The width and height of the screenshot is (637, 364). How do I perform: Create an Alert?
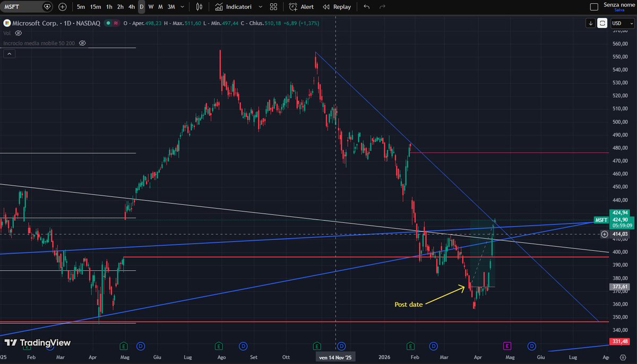pyautogui.click(x=302, y=7)
